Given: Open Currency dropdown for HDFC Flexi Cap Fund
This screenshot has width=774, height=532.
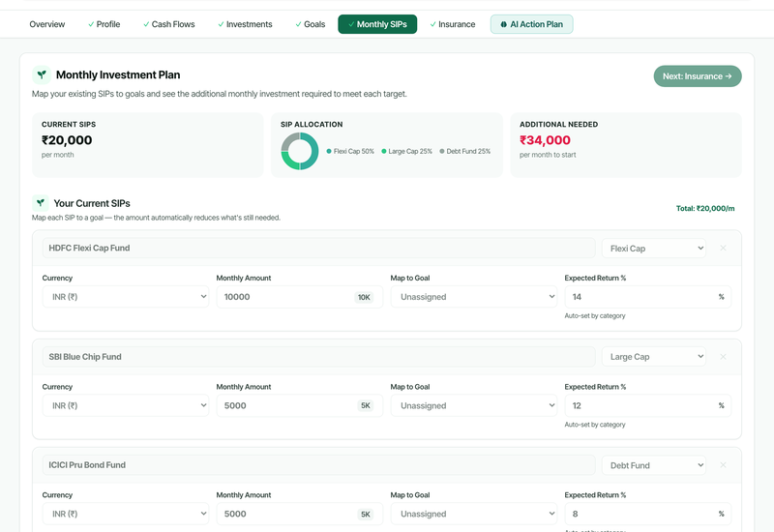Looking at the screenshot, I should (126, 297).
